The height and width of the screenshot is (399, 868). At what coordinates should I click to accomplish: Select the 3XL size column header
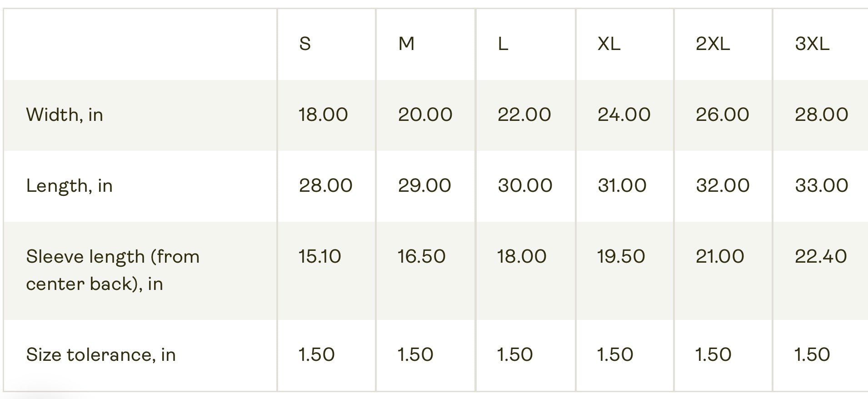812,44
